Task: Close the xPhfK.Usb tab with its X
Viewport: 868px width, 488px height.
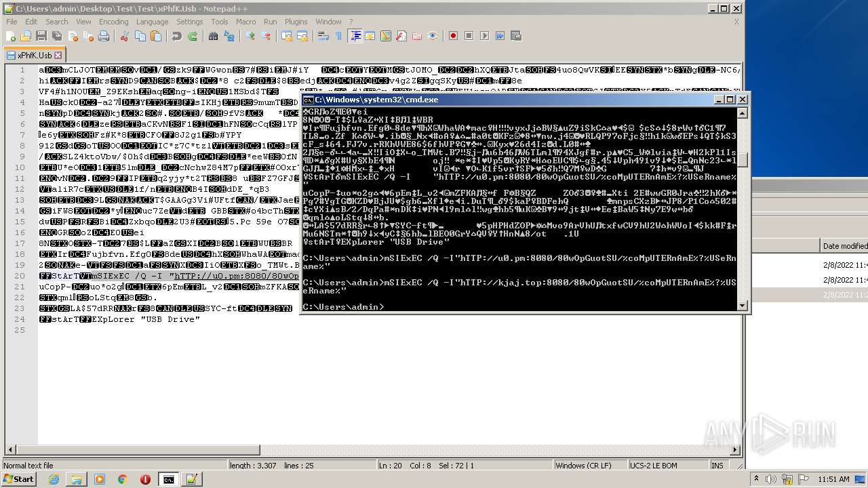Action: coord(58,55)
